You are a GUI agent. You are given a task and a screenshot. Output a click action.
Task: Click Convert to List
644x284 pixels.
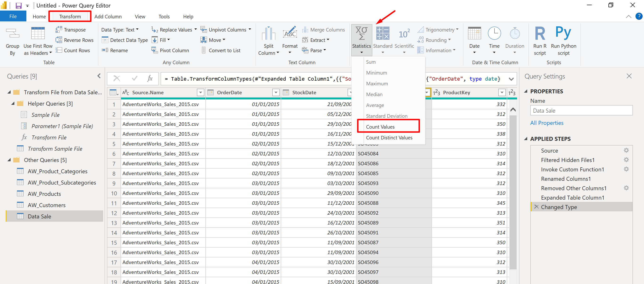click(x=221, y=50)
